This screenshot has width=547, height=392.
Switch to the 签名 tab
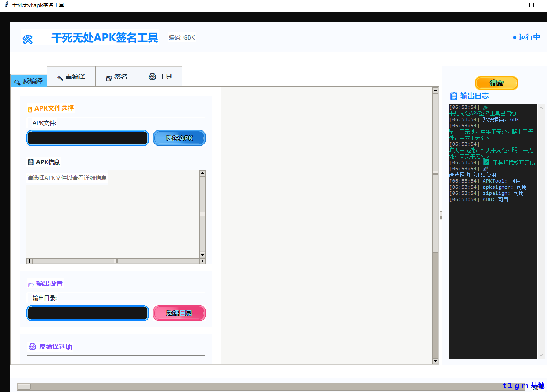pos(117,76)
